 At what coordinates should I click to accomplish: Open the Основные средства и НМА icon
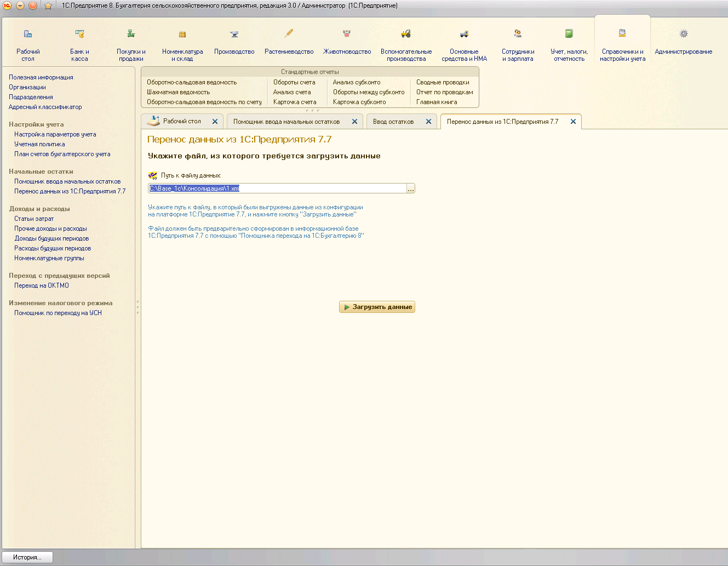[x=464, y=34]
